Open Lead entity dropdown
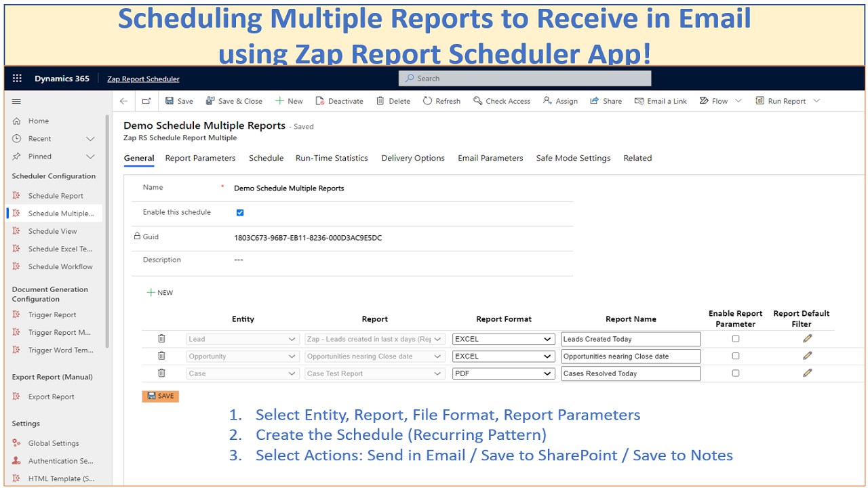 (243, 339)
